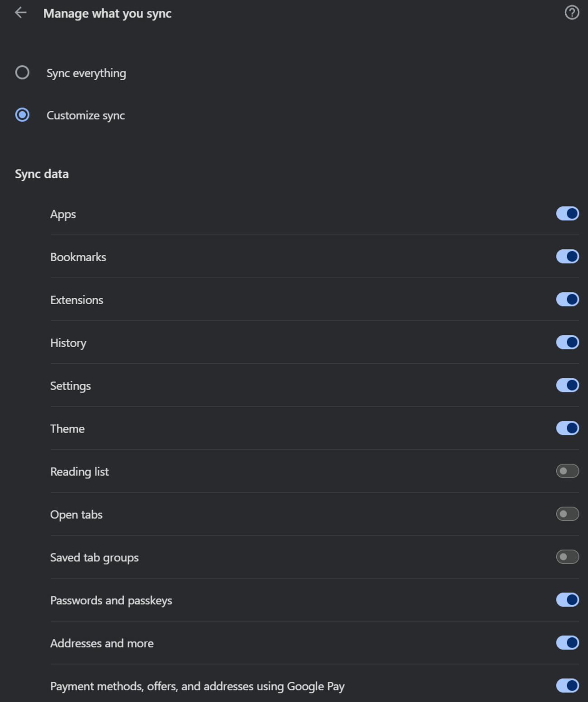Enable the Reading list toggle

point(568,471)
